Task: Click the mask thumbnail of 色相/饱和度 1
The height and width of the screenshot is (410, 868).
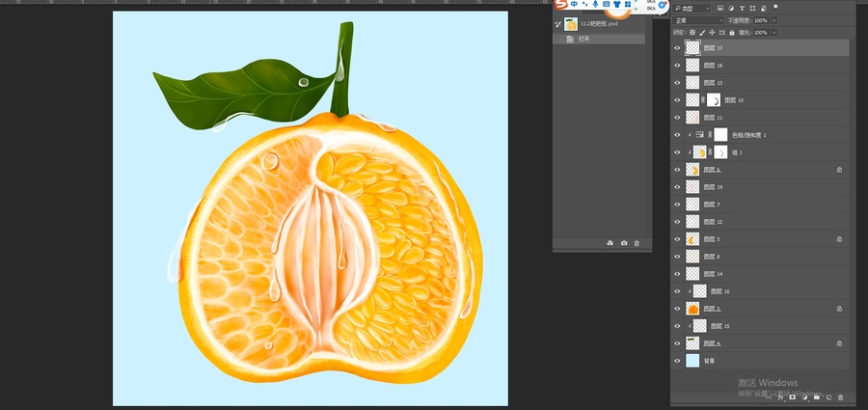Action: (720, 135)
